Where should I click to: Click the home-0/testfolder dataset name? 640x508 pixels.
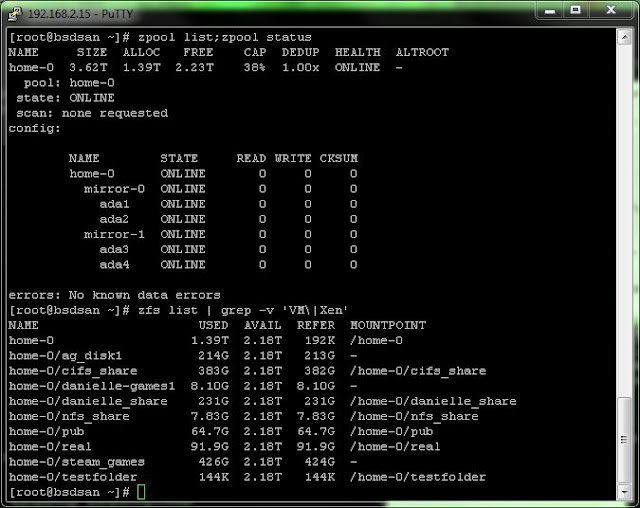73,477
